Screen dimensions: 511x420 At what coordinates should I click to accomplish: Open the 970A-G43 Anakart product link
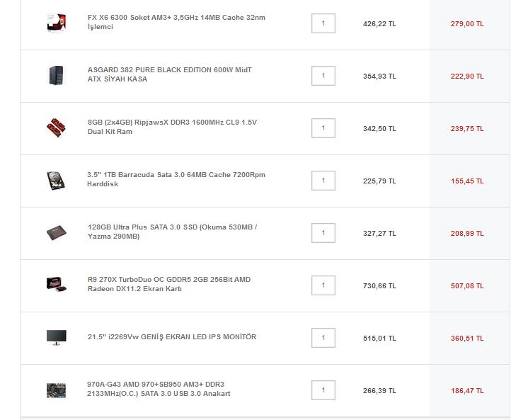[x=159, y=389]
